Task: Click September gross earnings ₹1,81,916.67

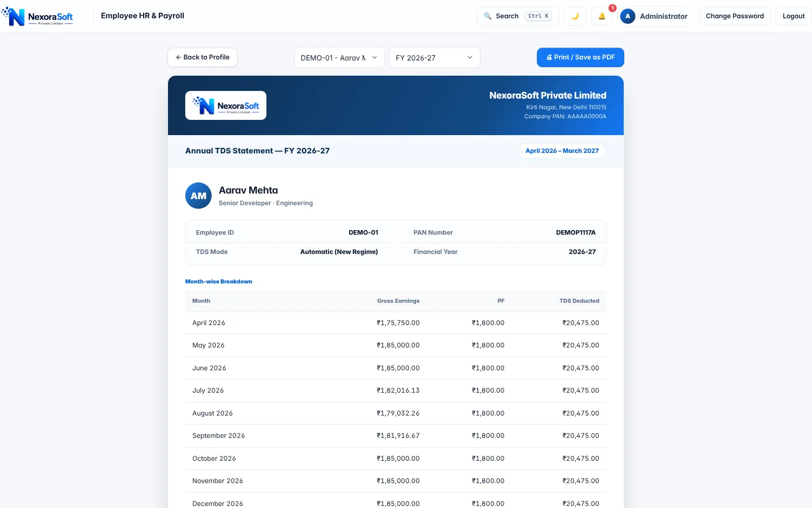Action: coord(398,436)
